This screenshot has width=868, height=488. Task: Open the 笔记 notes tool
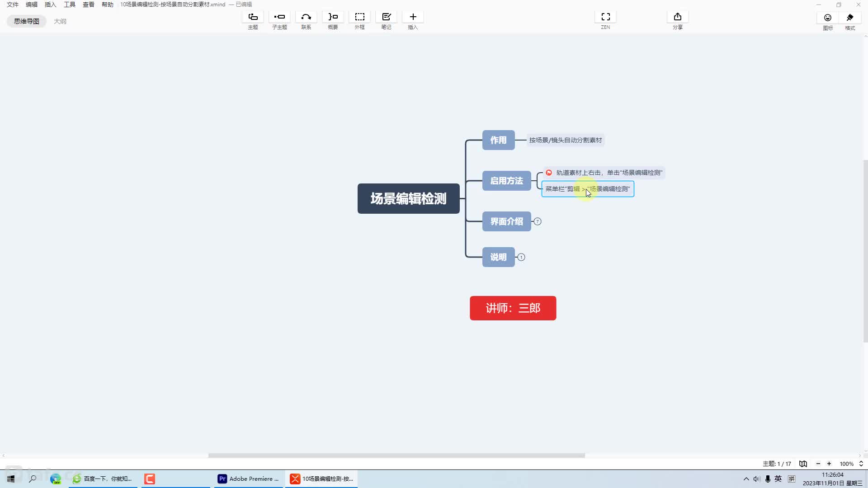point(386,17)
